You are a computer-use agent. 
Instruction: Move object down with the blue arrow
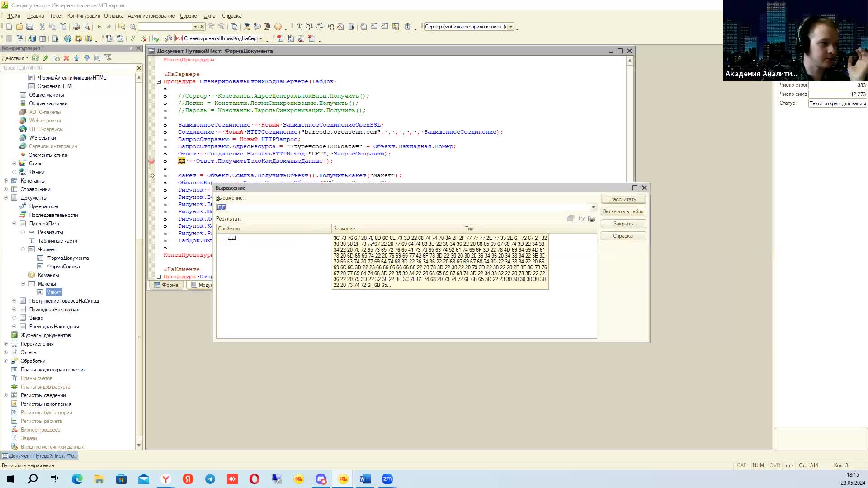point(87,58)
